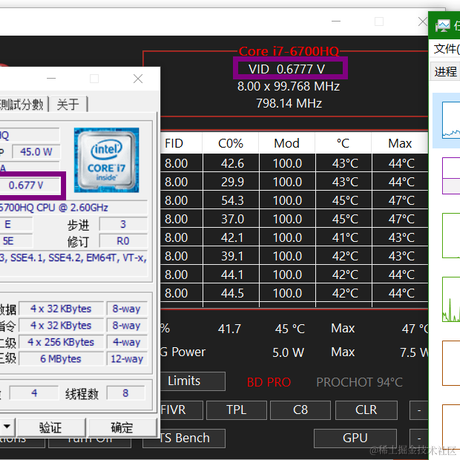
Task: Click the Limits button in ThrottleStop
Action: click(x=193, y=381)
